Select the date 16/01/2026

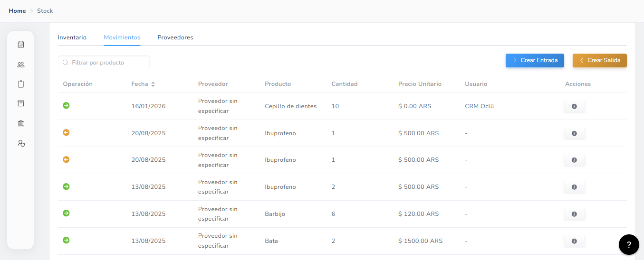pyautogui.click(x=149, y=106)
